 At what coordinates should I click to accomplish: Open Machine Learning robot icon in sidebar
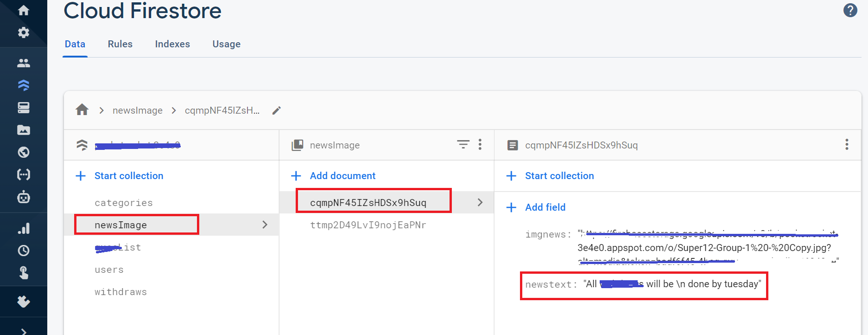(24, 197)
